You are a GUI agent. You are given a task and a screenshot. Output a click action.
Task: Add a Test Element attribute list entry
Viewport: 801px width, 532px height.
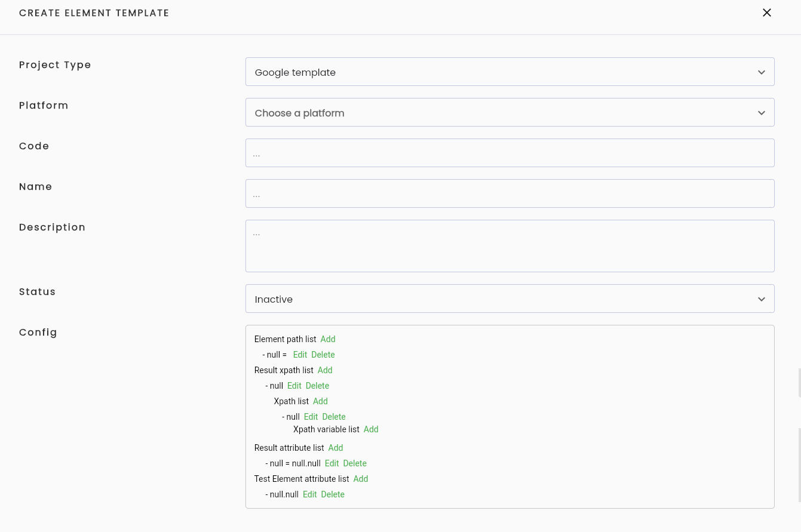point(361,479)
